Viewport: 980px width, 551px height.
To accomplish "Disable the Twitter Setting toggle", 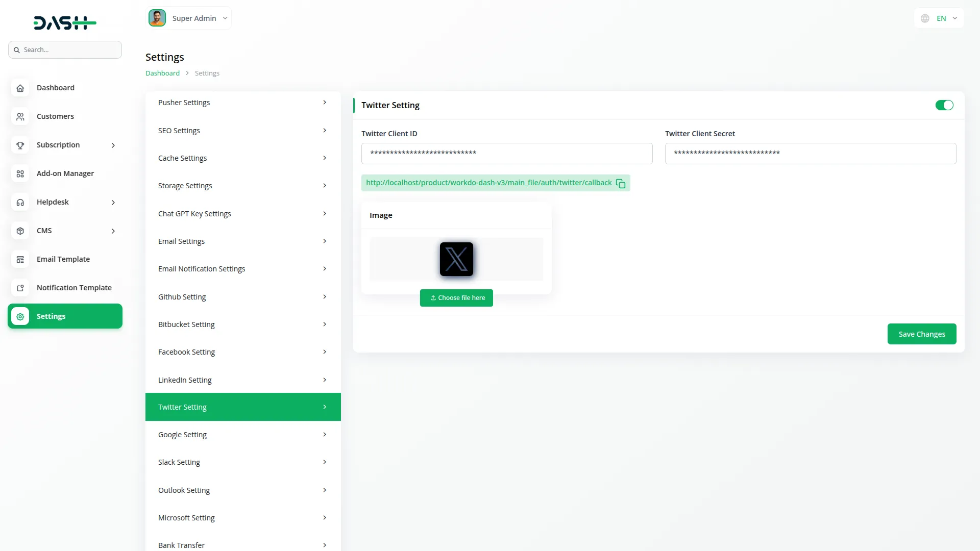I will (x=944, y=105).
